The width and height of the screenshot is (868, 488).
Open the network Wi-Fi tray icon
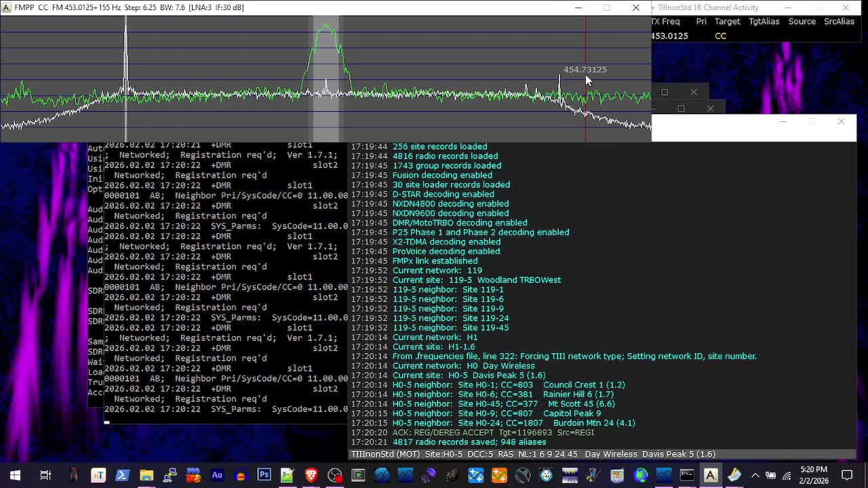click(x=787, y=475)
